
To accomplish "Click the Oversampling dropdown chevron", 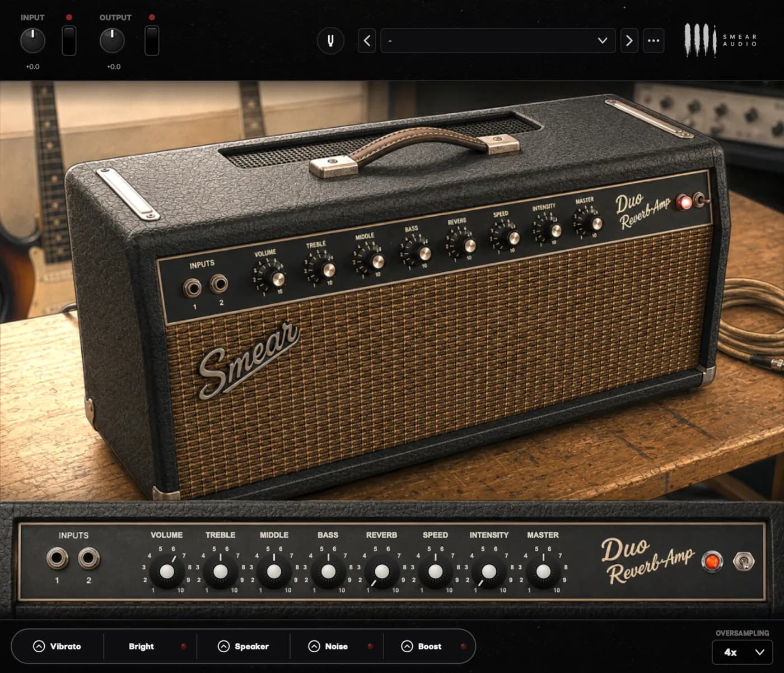I will click(759, 652).
